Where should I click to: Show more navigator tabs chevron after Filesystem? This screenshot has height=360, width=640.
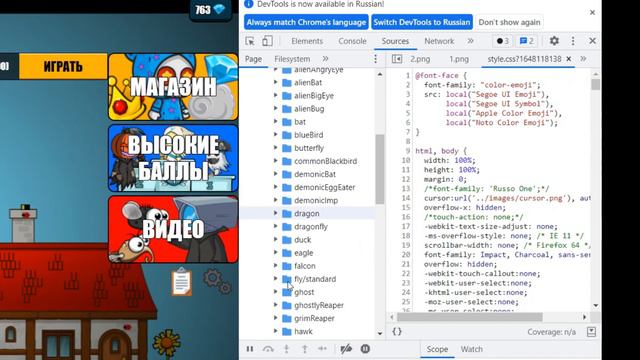[x=325, y=59]
